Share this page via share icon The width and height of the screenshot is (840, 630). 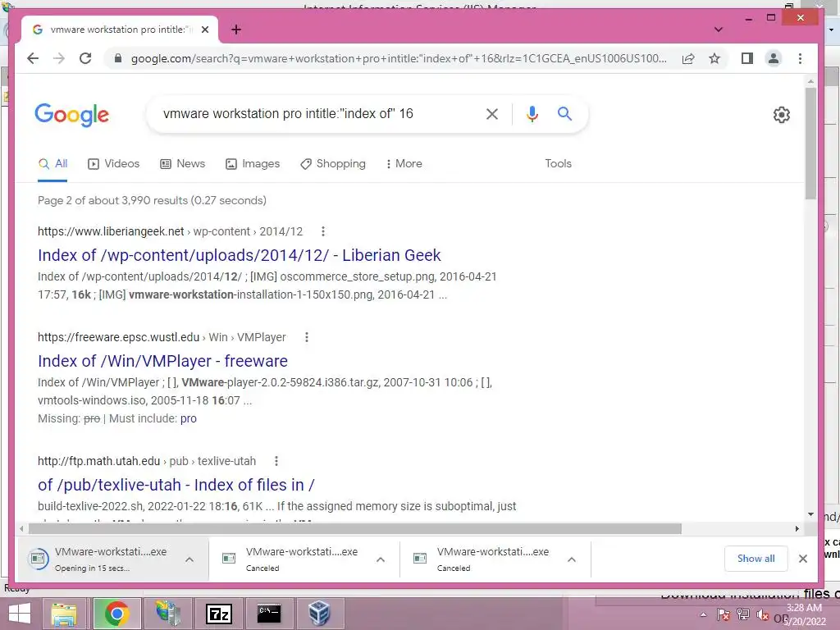pyautogui.click(x=688, y=58)
